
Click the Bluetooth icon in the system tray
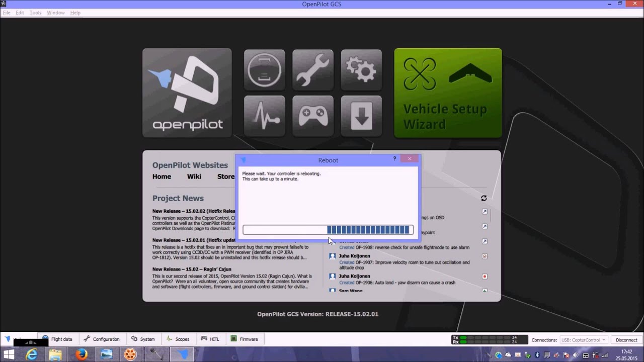[537, 354]
